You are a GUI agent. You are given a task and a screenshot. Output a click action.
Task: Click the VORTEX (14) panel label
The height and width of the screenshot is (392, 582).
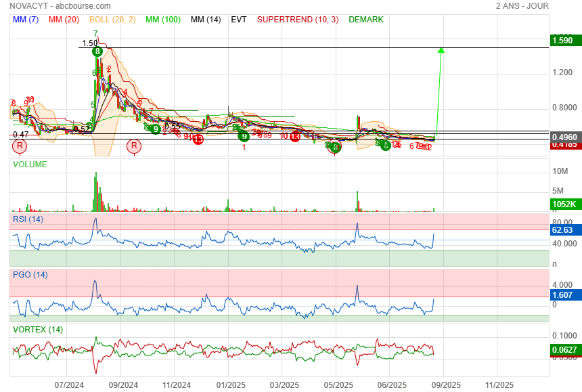point(38,330)
